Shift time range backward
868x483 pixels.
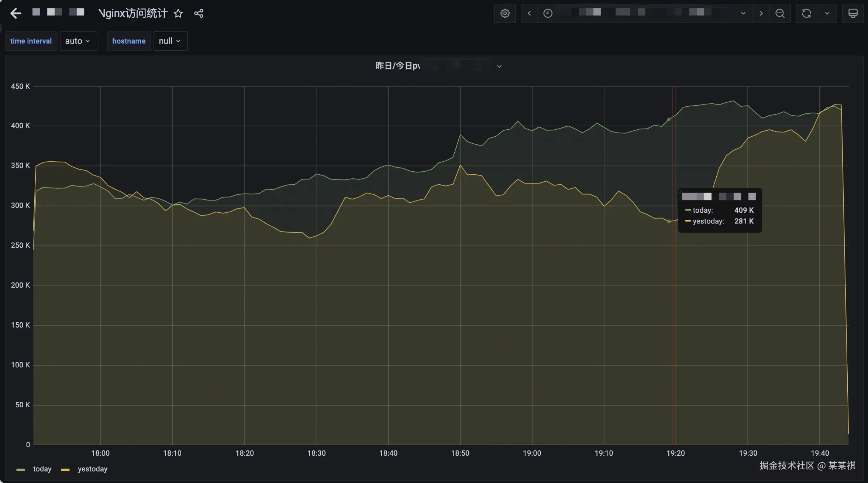[529, 13]
